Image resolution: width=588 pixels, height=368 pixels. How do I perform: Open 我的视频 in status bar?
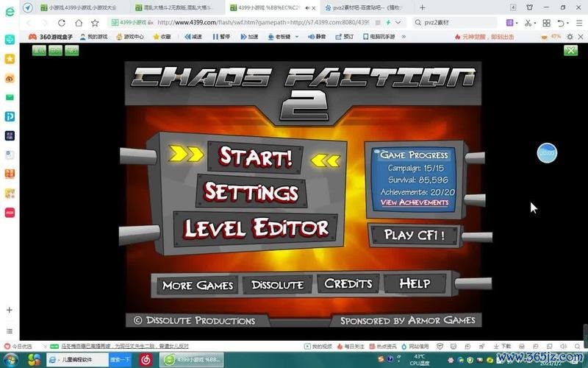[x=318, y=346]
